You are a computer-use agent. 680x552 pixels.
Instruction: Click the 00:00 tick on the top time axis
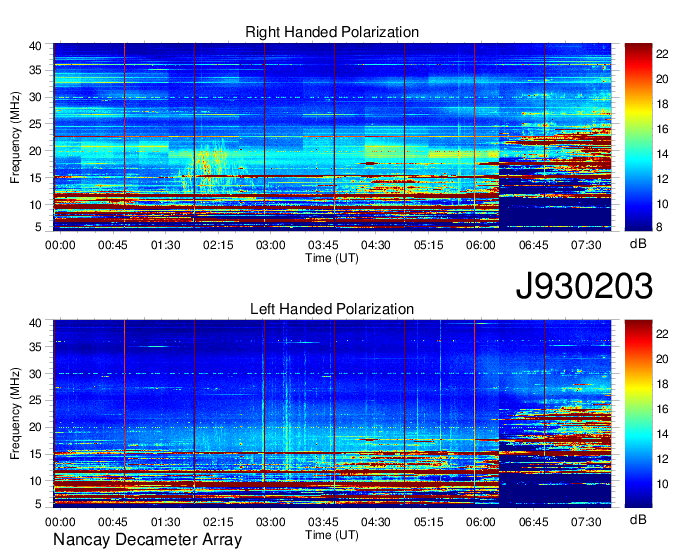click(60, 245)
